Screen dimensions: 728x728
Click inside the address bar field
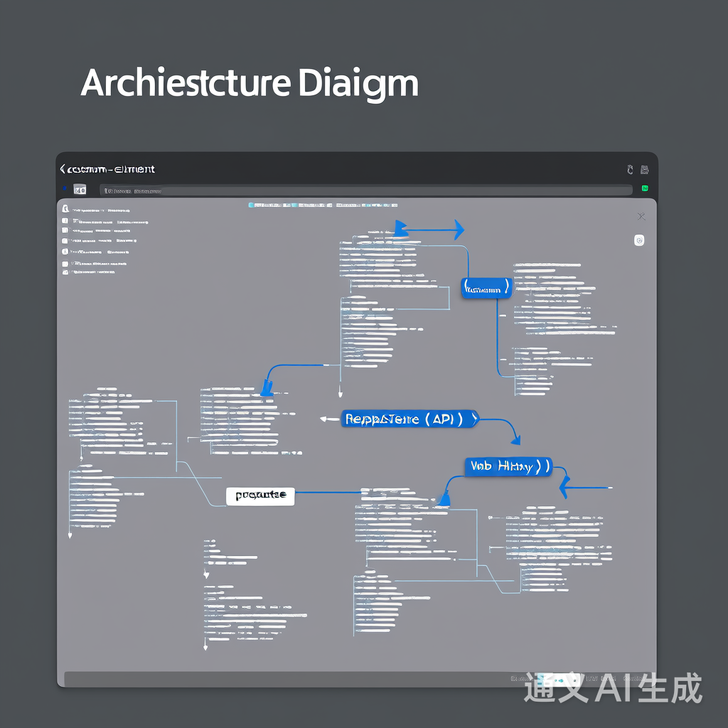pos(366,191)
